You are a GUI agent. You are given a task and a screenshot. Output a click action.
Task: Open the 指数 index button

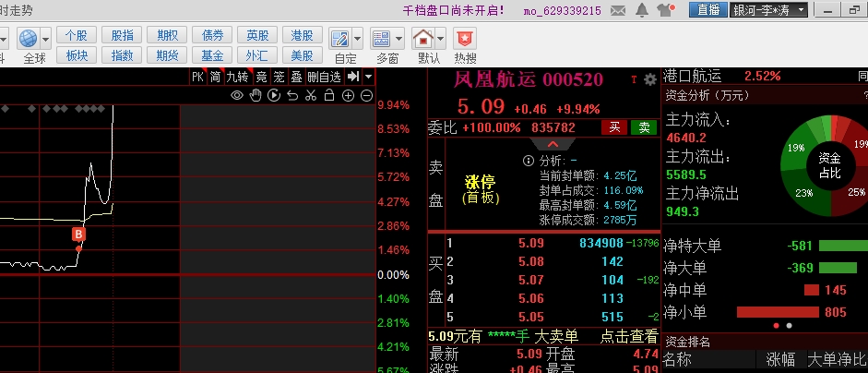[x=122, y=55]
